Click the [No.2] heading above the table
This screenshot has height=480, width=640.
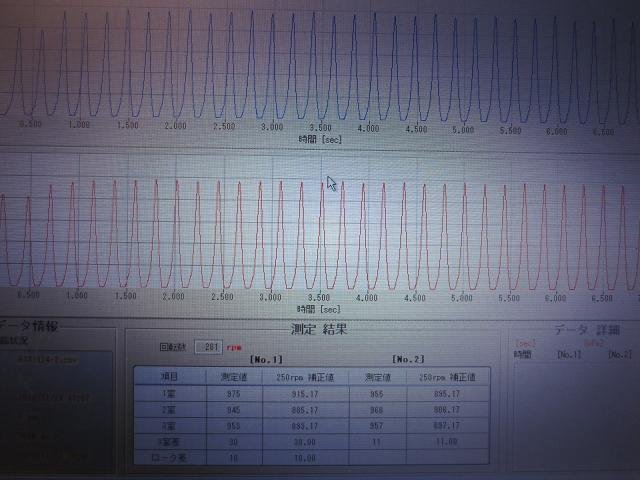(408, 359)
